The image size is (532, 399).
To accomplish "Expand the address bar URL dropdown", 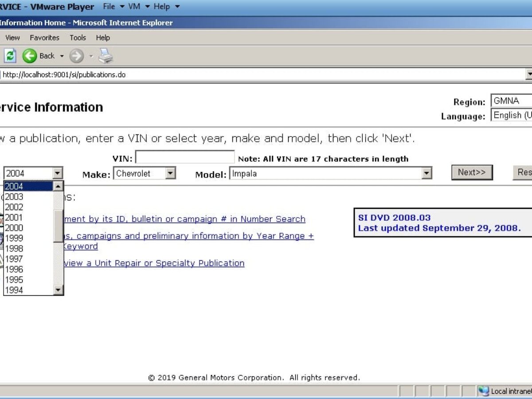I will (x=529, y=74).
